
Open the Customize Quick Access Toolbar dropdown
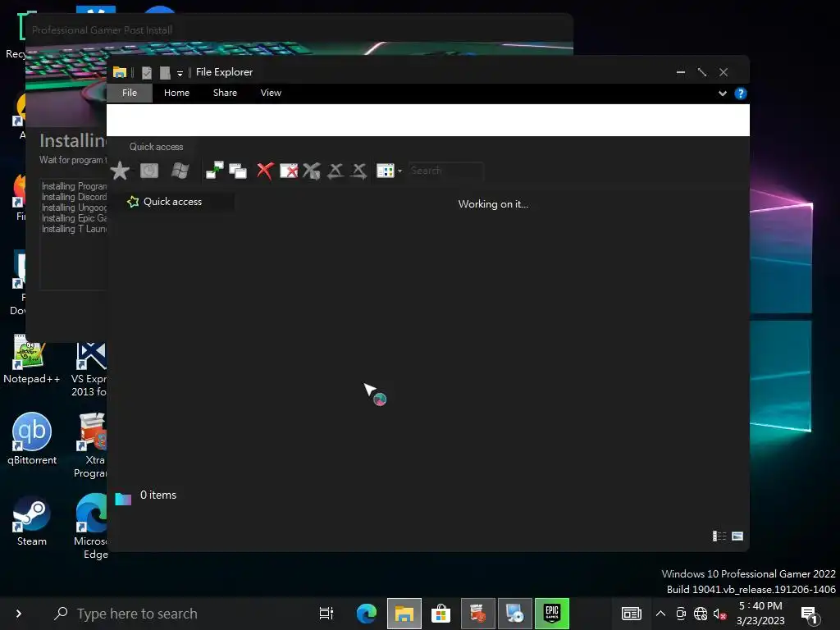click(x=180, y=73)
